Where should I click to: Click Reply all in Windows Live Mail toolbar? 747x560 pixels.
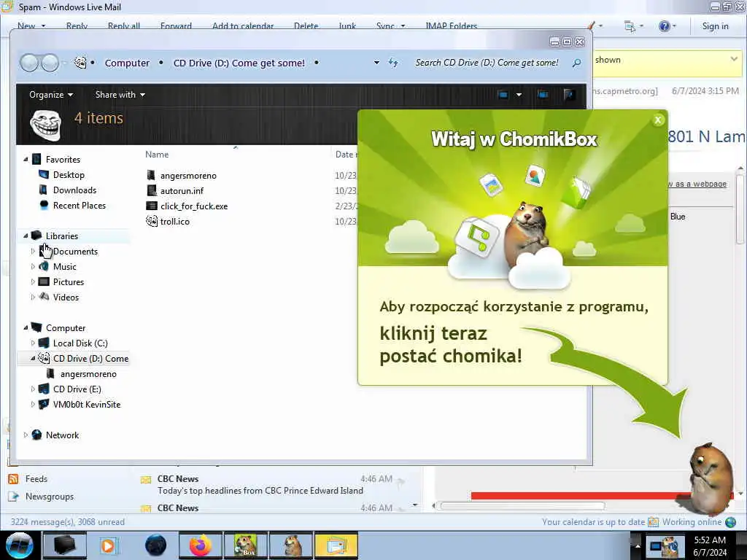(x=124, y=26)
